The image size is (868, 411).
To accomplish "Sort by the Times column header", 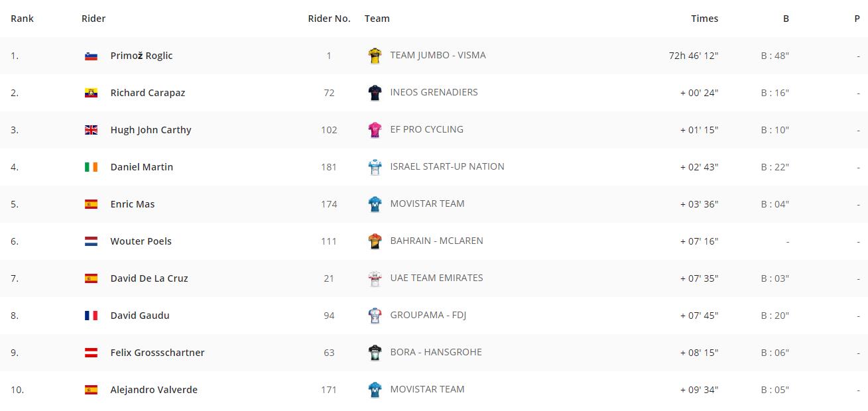I will [x=704, y=19].
